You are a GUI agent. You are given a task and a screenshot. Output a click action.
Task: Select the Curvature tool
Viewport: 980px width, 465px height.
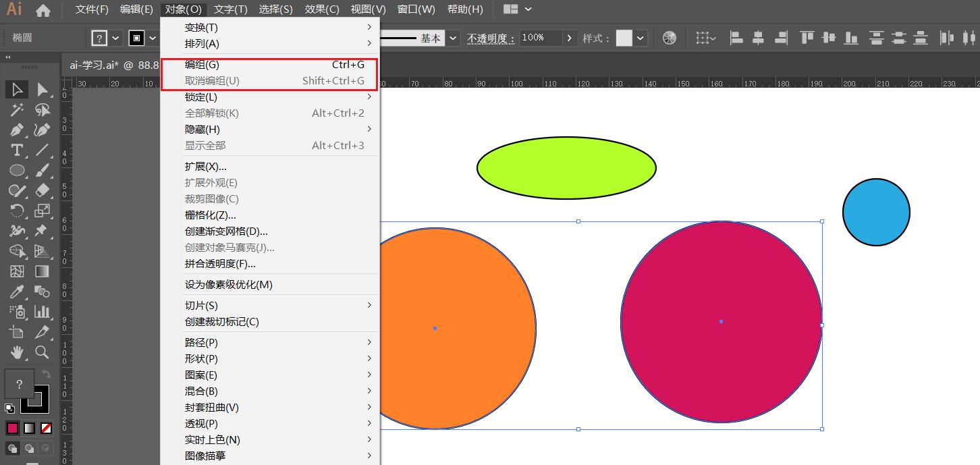43,130
